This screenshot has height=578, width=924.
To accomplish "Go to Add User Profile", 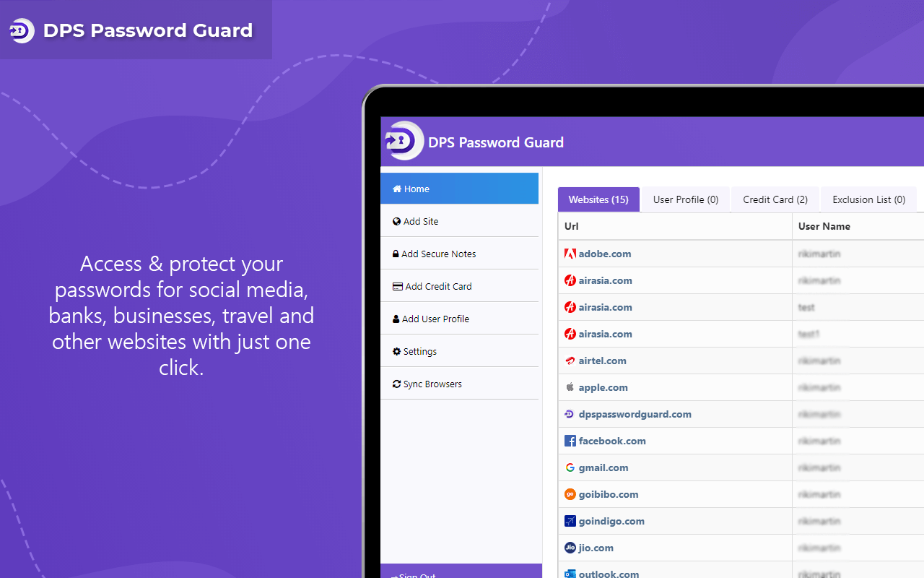I will (x=459, y=319).
